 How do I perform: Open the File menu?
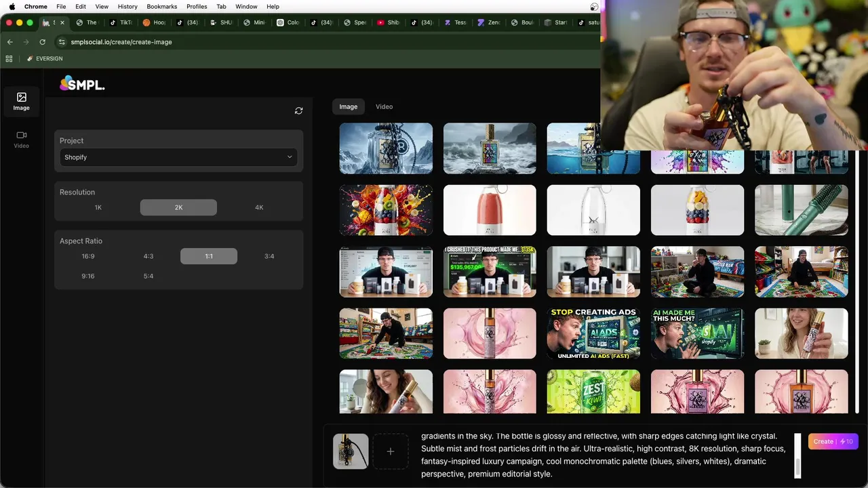click(61, 6)
